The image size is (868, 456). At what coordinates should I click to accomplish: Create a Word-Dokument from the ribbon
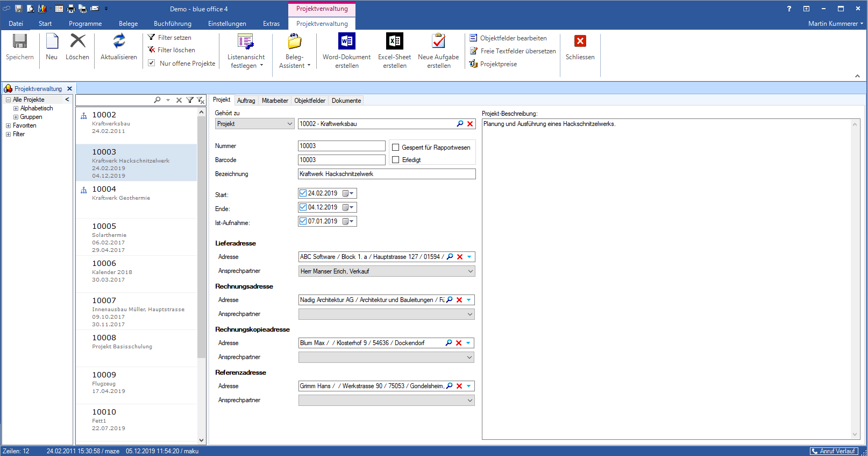(346, 41)
